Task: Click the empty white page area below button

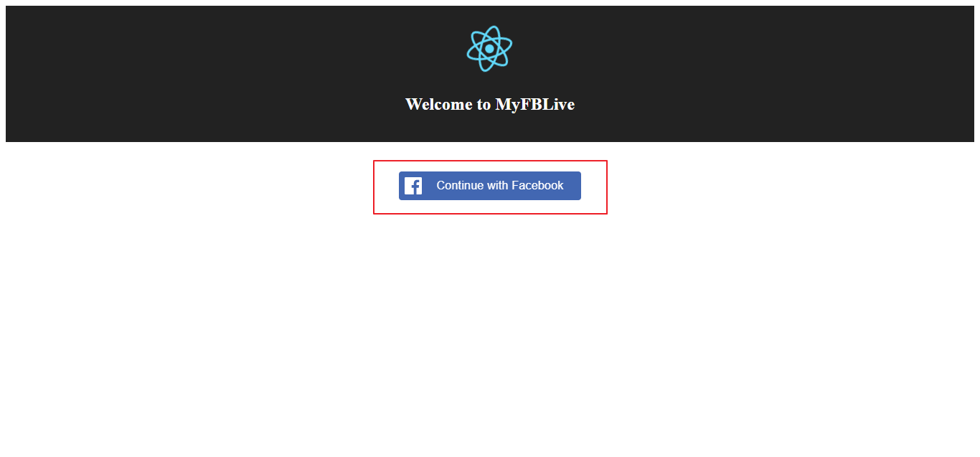Action: coord(490,330)
